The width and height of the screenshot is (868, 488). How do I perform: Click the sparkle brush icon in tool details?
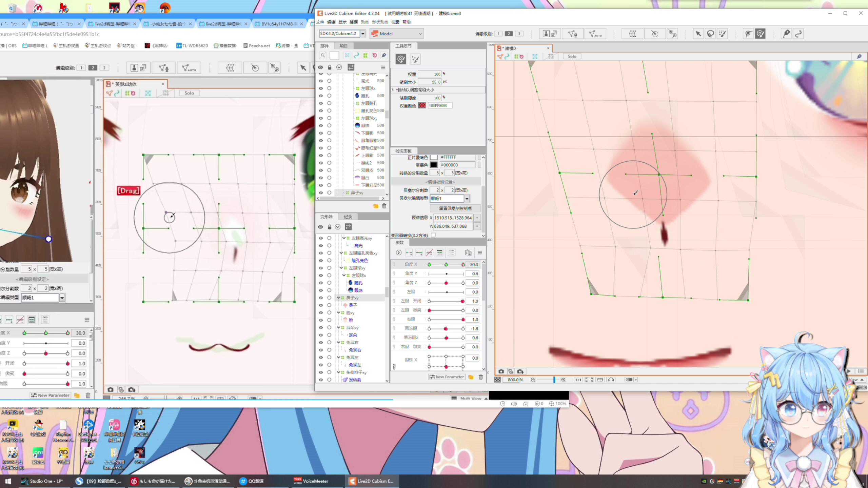415,59
